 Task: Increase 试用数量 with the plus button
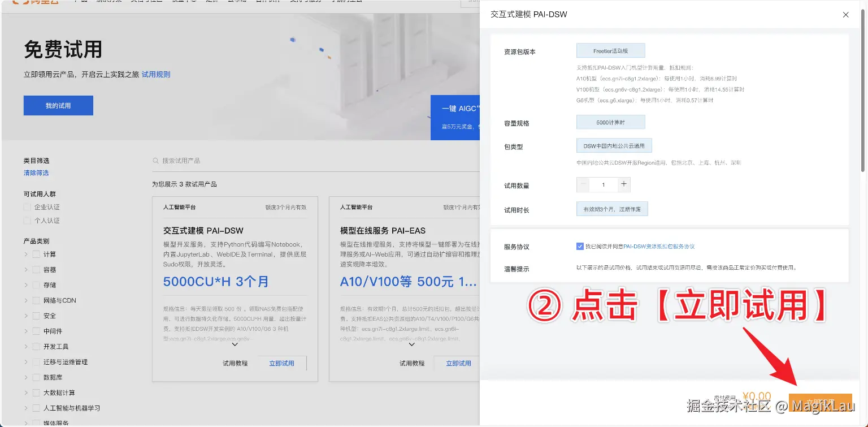[x=624, y=184]
